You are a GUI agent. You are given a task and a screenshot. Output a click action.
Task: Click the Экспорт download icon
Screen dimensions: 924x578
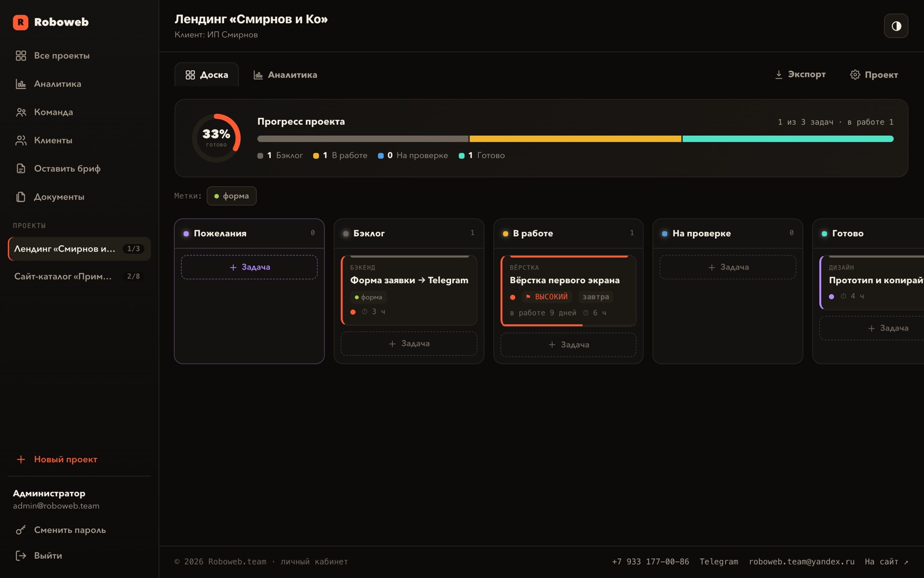click(x=778, y=75)
